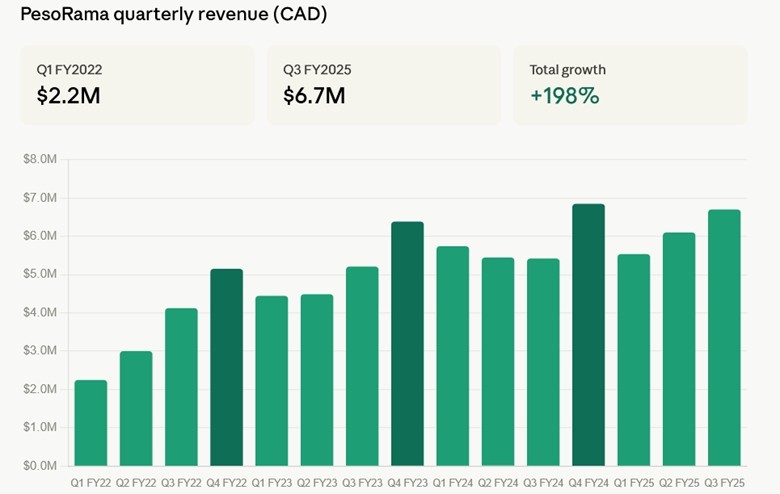This screenshot has height=494, width=780.
Task: Click the Q2 FY23 revenue bar
Action: [317, 380]
